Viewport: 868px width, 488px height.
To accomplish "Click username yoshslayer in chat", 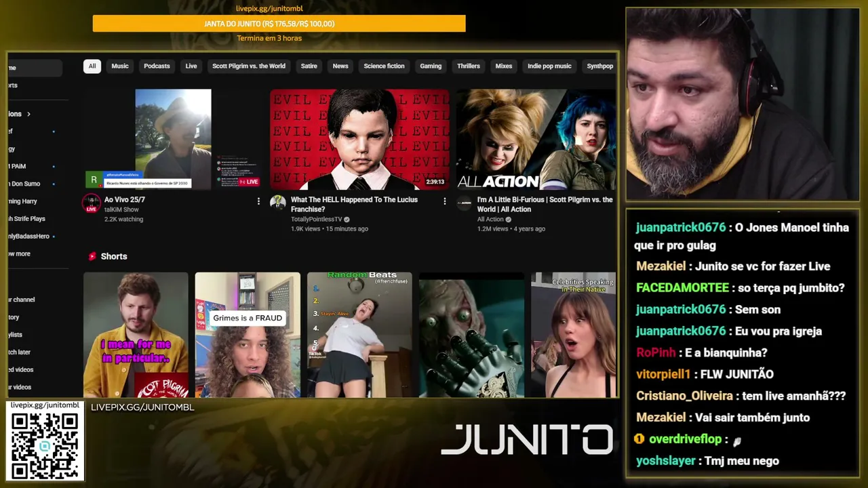I will coord(666,461).
